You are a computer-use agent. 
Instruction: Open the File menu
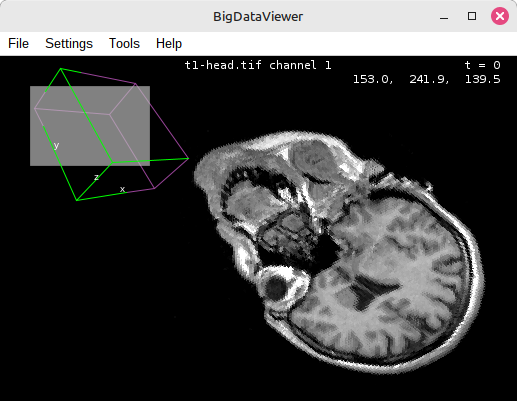(18, 44)
